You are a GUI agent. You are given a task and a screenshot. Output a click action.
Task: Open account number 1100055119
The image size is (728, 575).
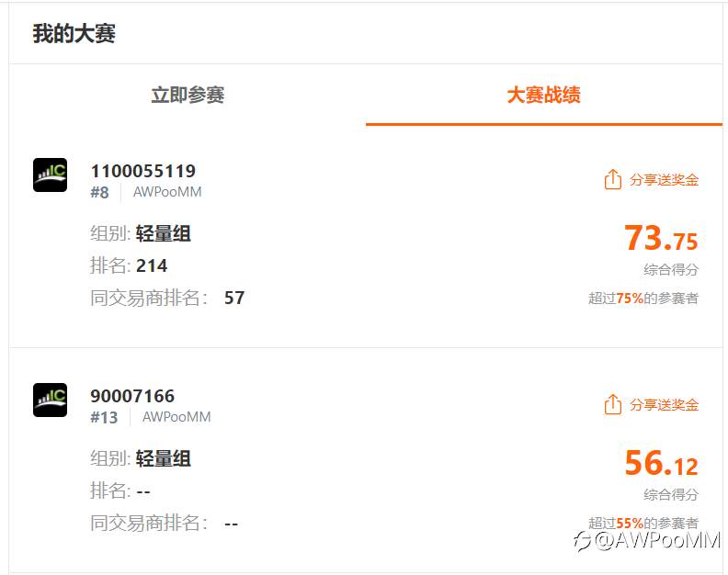(x=142, y=171)
